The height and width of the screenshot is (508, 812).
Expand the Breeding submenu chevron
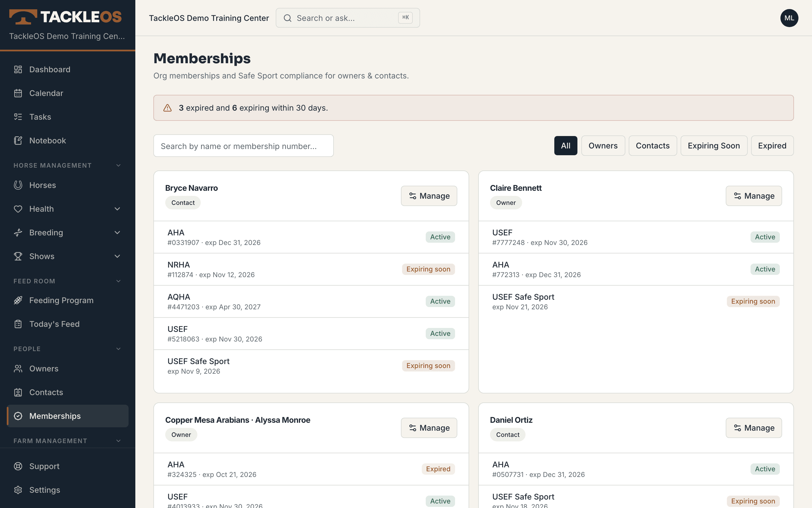pyautogui.click(x=118, y=233)
